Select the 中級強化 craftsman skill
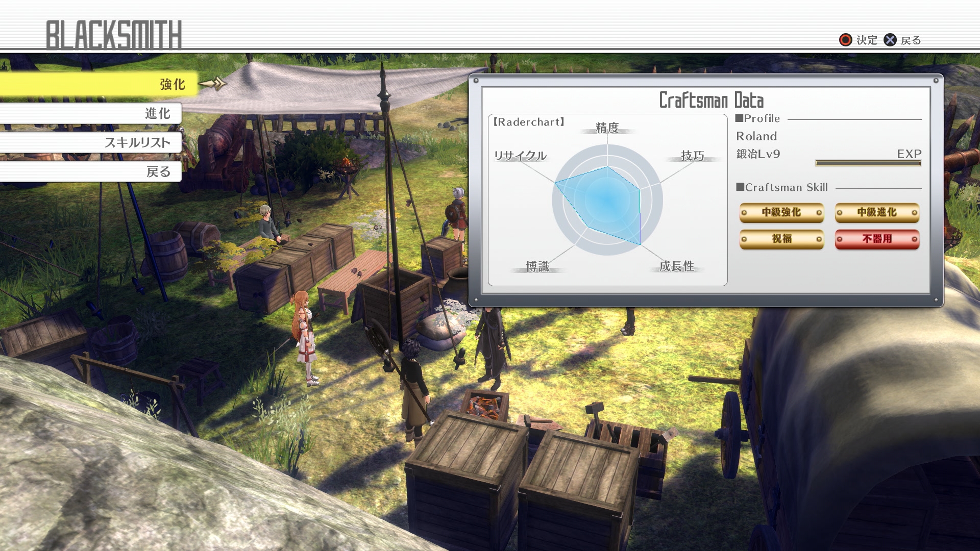The image size is (980, 551). click(781, 212)
